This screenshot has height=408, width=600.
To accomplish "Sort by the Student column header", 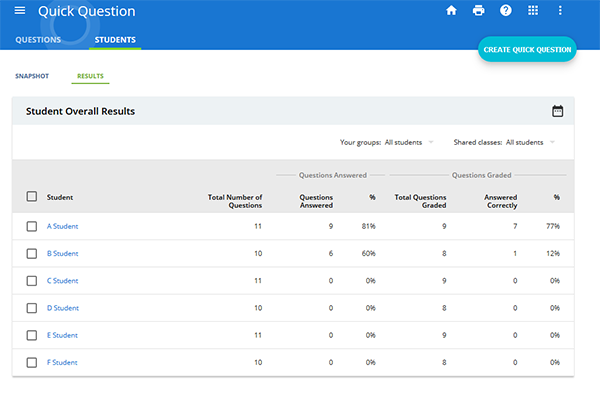I will coord(60,197).
